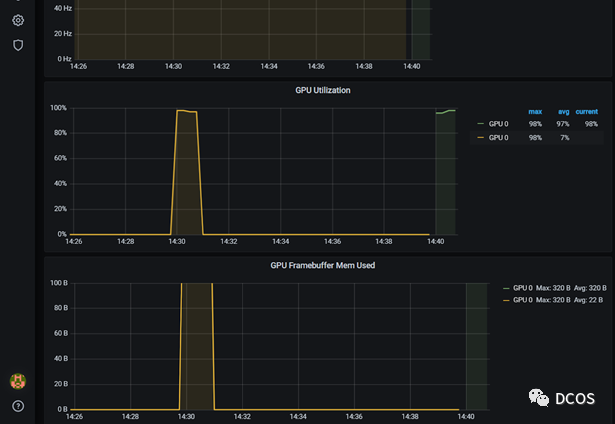Change color of yellow Framebuffer legend swatch
This screenshot has width=615, height=424.
[x=506, y=300]
